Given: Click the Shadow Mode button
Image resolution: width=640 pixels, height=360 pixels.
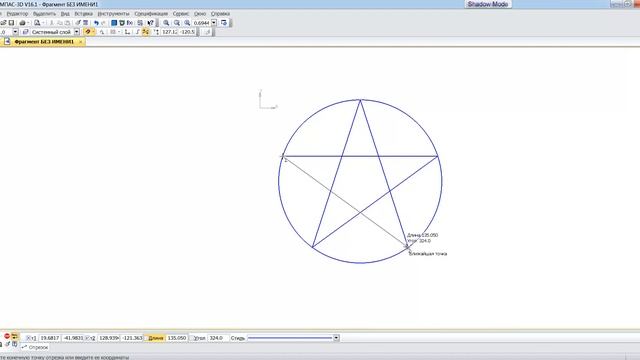Looking at the screenshot, I should pos(488,4).
